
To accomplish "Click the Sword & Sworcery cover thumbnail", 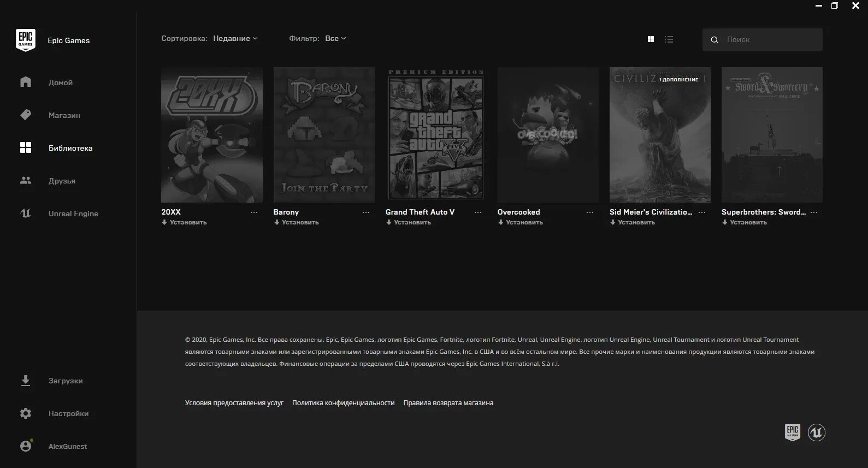I will click(772, 135).
